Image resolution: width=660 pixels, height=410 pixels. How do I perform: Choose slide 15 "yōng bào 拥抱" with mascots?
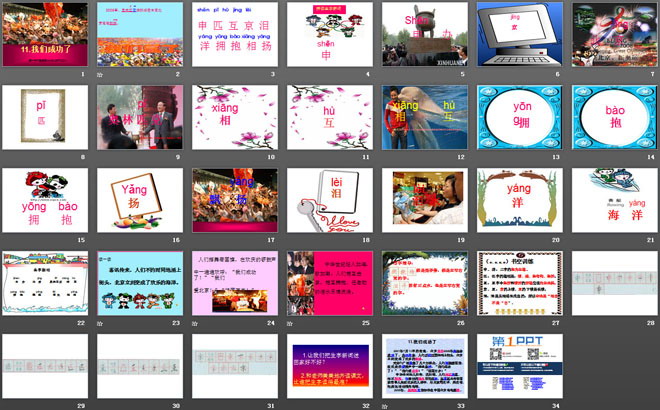(x=45, y=200)
